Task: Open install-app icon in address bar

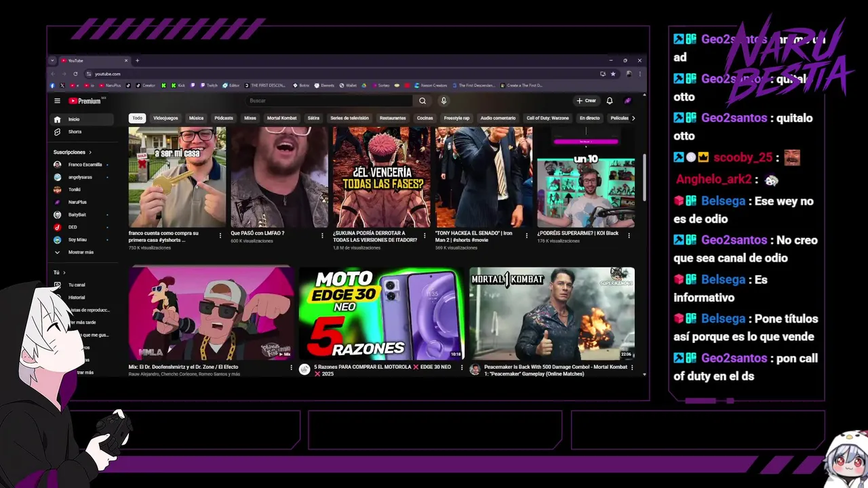Action: point(602,73)
